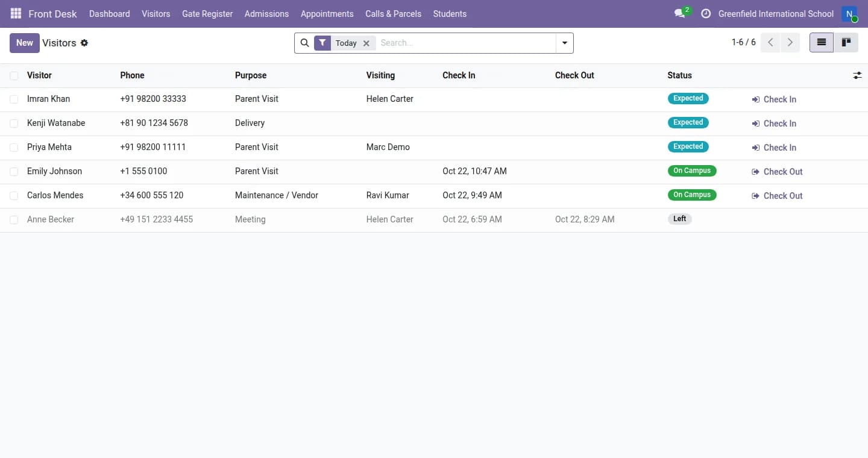Check in Priya Mehta
Viewport: 868px width, 458px height.
pos(774,148)
